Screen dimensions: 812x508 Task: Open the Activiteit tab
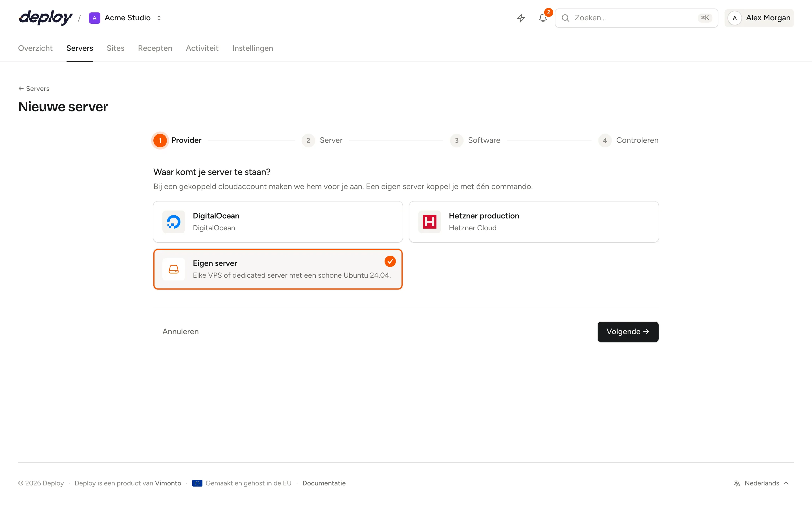(202, 48)
